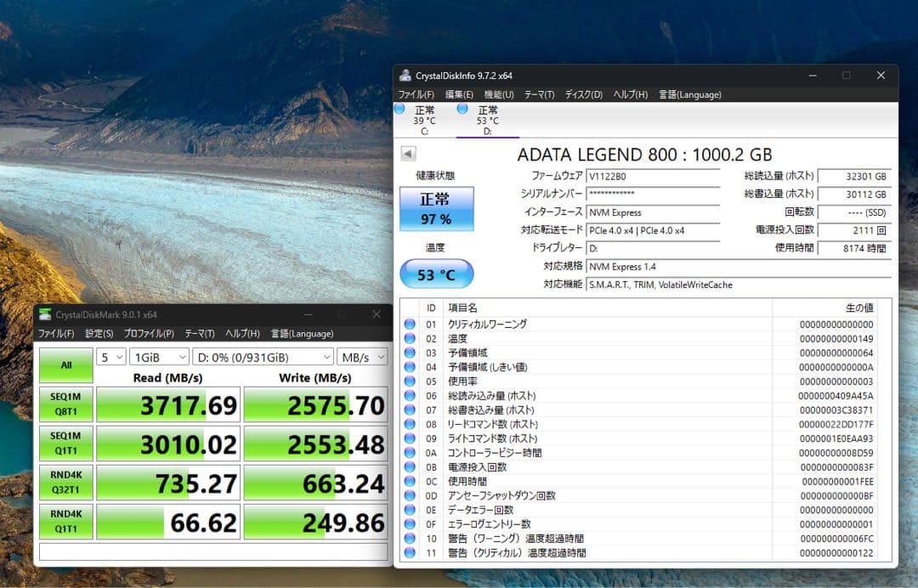Click the 正常 97% health status box
The image size is (918, 588).
436,208
